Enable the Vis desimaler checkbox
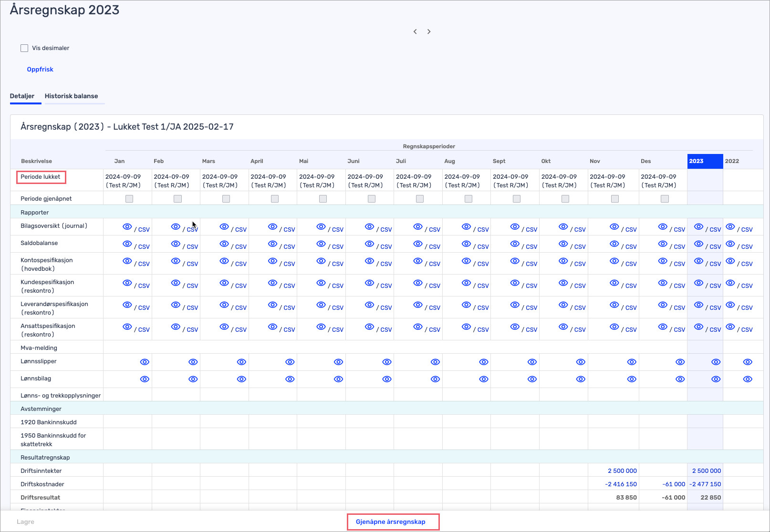The width and height of the screenshot is (770, 532). point(24,48)
